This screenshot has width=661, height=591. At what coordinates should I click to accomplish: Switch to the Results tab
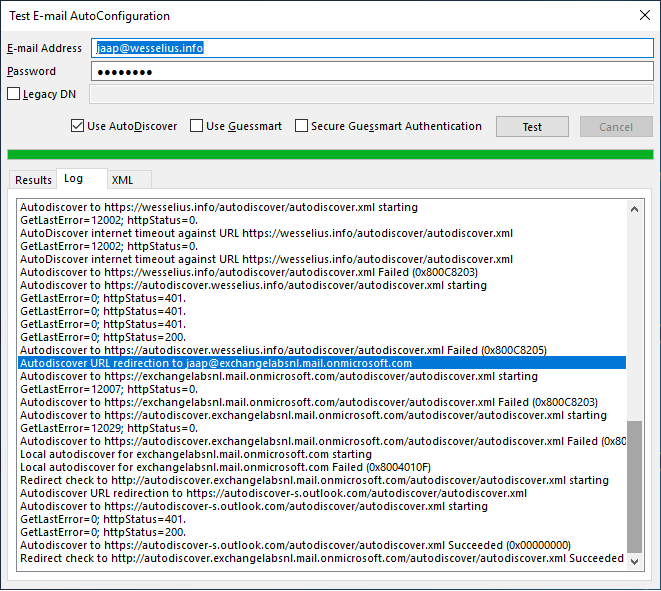point(33,180)
